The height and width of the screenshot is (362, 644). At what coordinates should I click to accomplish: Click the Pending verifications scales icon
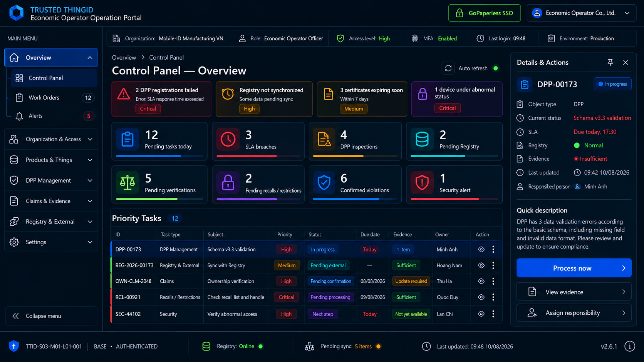click(x=127, y=182)
